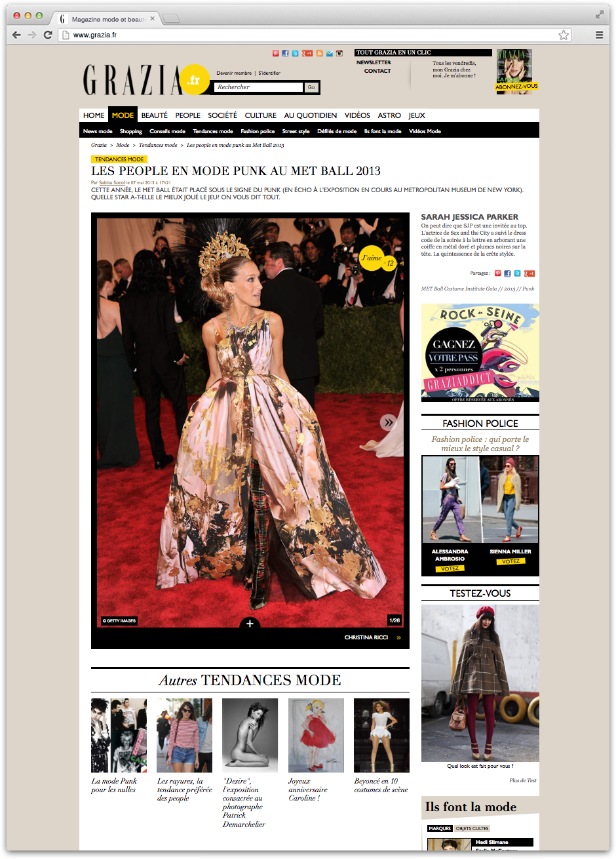
Task: Go to next photo with the double-arrow icon
Action: click(x=388, y=422)
